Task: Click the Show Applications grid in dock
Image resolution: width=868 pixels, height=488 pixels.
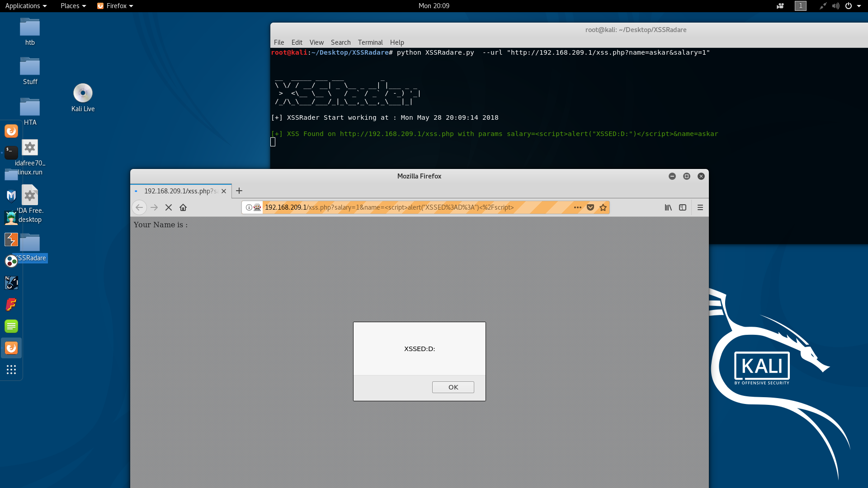Action: point(11,370)
